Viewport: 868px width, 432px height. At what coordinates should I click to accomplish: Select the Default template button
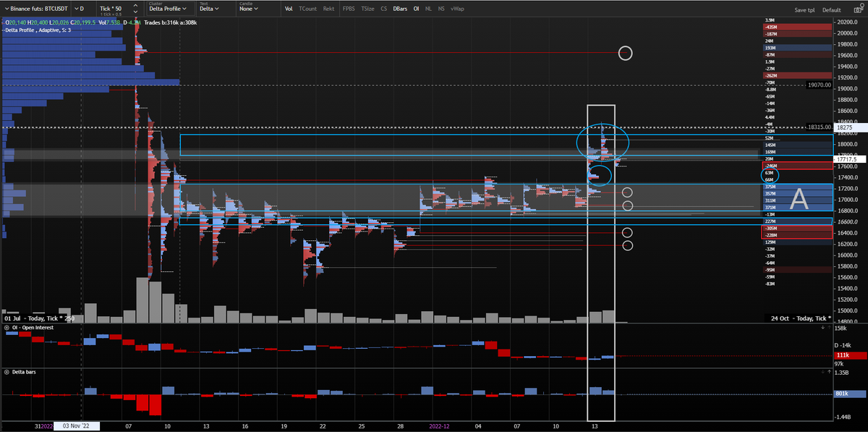pyautogui.click(x=831, y=10)
